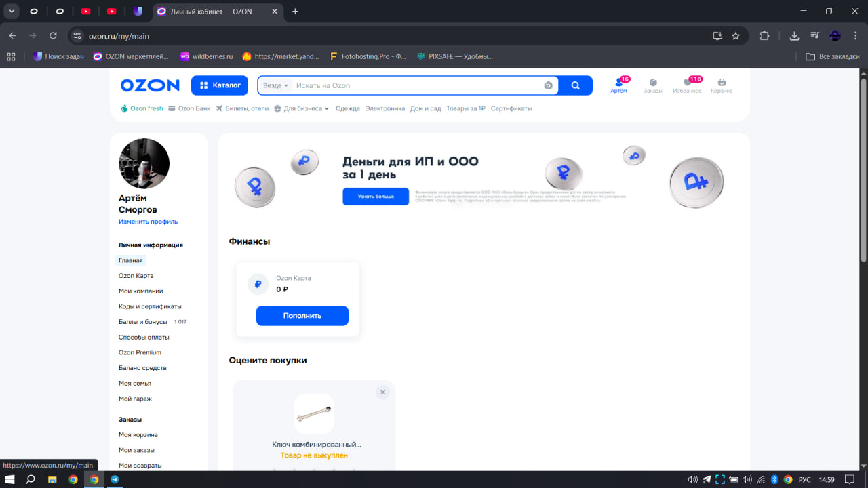Viewport: 868px width, 488px height.
Task: Open the Поиск задач bookmark
Action: click(x=58, y=56)
